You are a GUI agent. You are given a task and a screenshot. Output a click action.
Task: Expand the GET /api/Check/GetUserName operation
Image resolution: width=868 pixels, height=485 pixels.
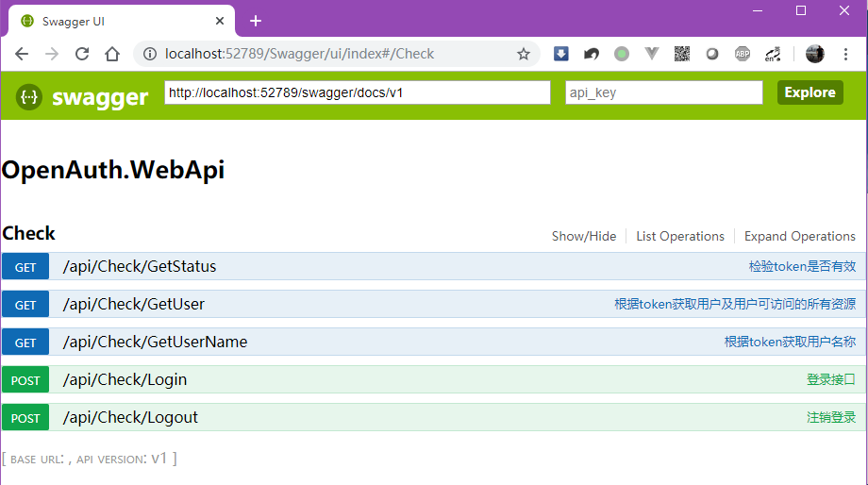click(155, 343)
